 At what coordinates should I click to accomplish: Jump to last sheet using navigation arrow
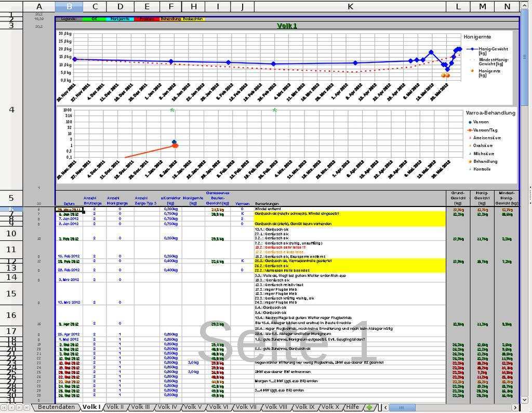(26, 407)
